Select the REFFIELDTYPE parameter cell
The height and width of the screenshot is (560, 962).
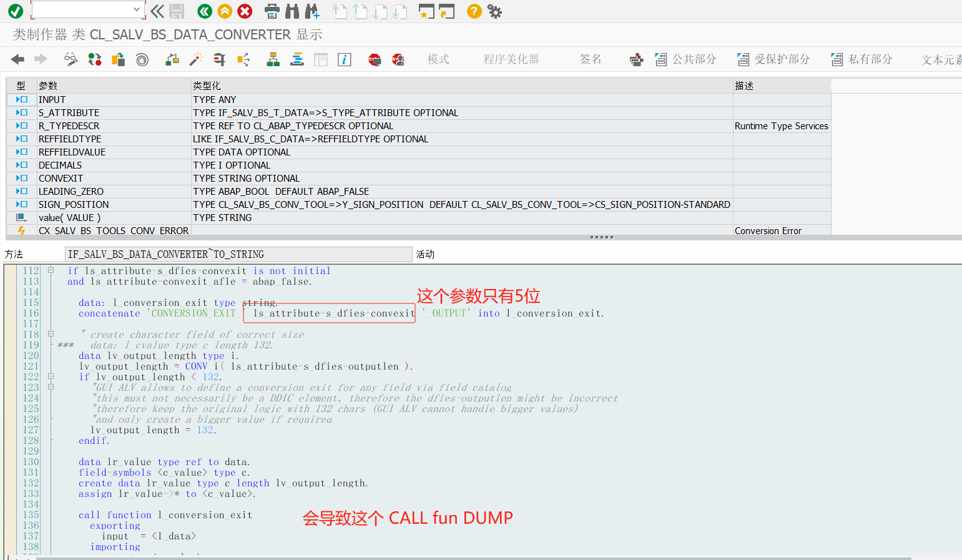[114, 139]
